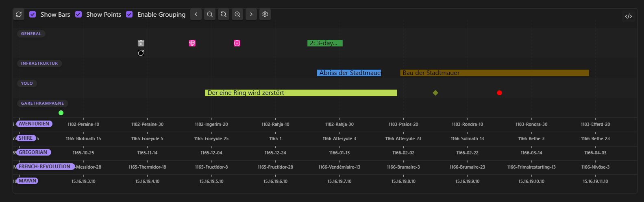Select the GREGORIAN calendar badge

click(x=33, y=152)
